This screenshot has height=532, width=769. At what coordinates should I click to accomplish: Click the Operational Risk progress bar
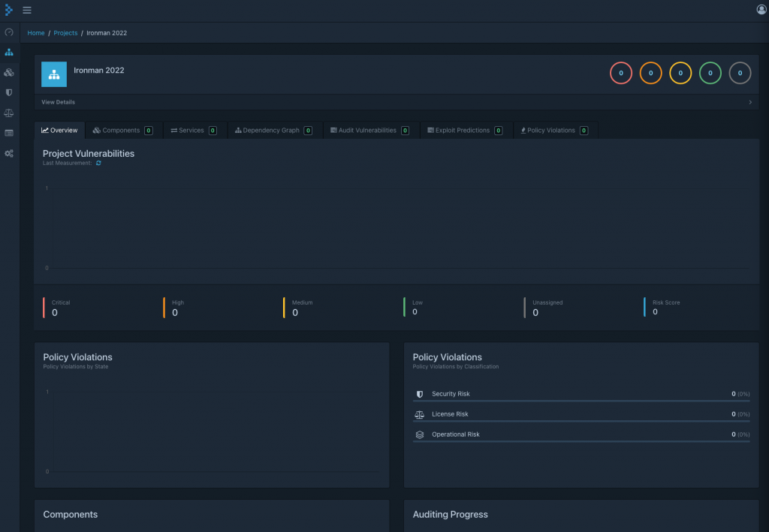[x=581, y=441]
